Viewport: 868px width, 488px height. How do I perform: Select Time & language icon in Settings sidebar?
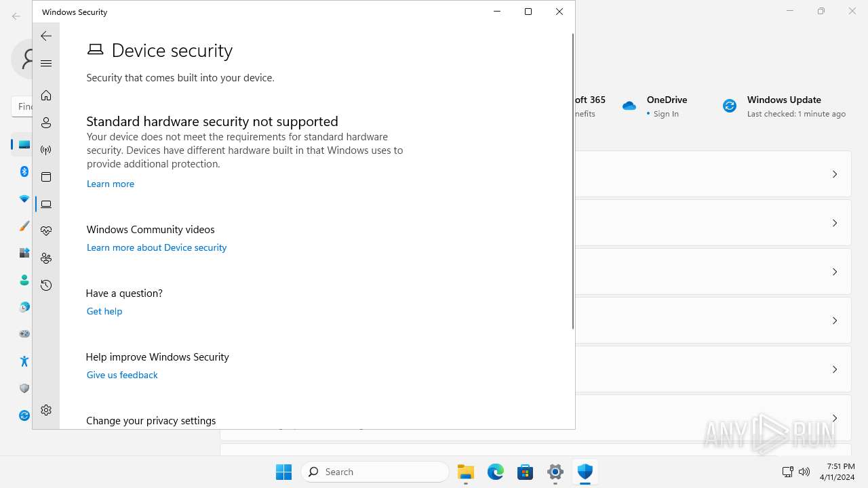point(24,307)
